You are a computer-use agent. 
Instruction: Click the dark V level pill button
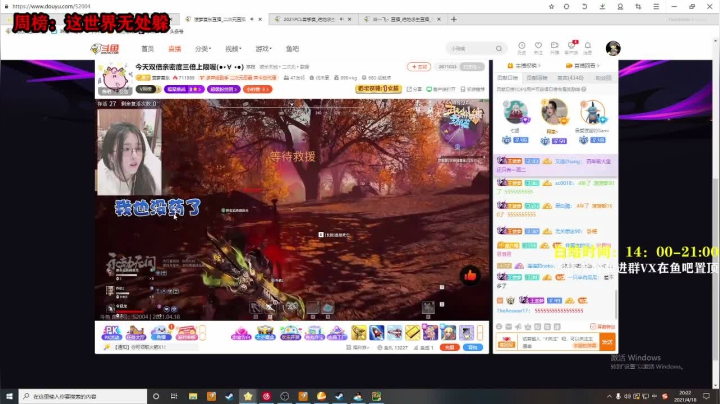point(147,89)
